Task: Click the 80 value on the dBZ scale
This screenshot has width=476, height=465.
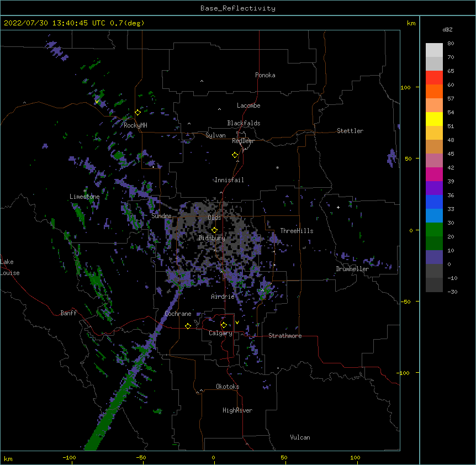Action: pos(451,43)
